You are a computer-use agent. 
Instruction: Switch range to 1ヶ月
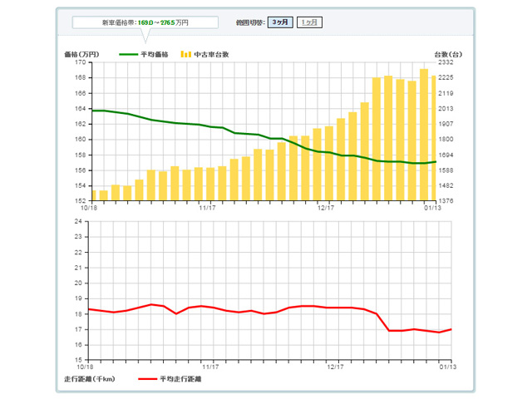tap(309, 22)
